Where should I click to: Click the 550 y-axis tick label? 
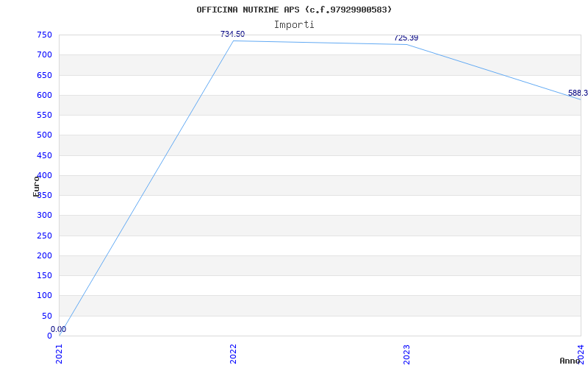(x=44, y=115)
